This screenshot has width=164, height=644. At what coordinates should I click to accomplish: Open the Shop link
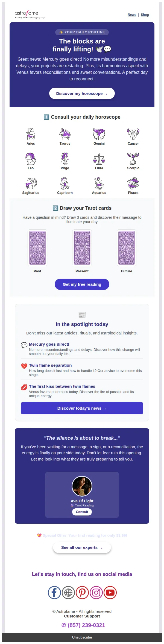click(x=145, y=15)
